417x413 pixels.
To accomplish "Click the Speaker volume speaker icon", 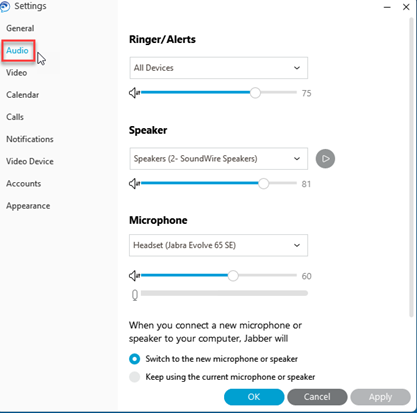I will (134, 184).
